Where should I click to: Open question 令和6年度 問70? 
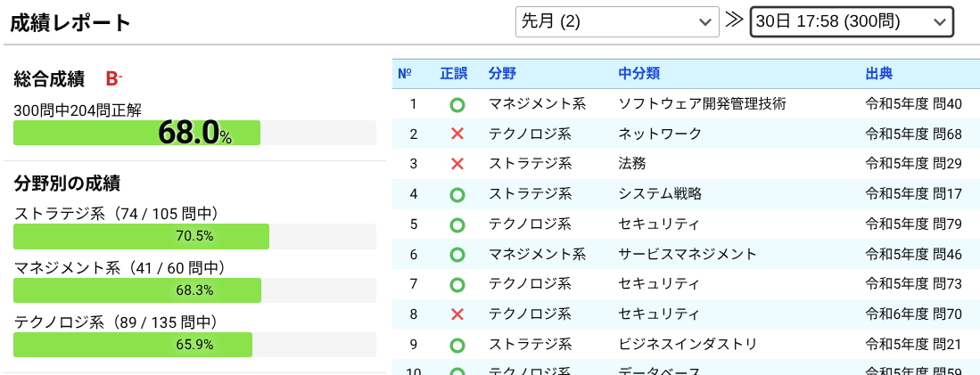pyautogui.click(x=913, y=314)
